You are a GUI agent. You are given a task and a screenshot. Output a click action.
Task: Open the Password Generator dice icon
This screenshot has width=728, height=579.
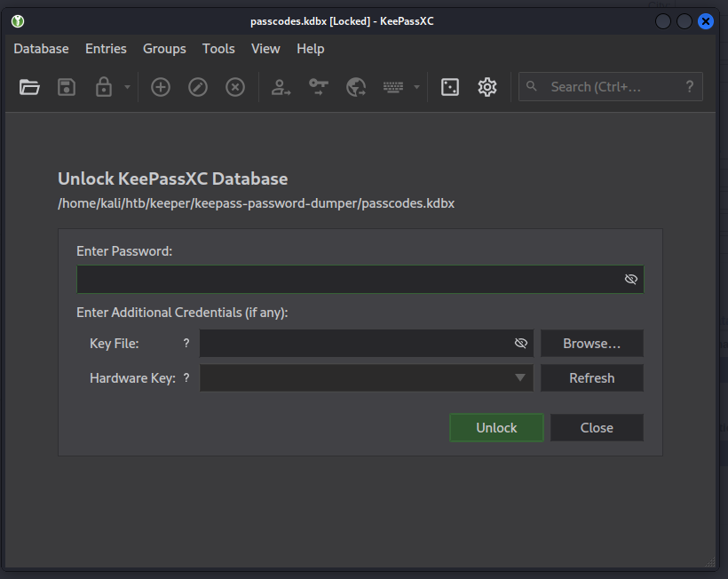click(x=450, y=87)
